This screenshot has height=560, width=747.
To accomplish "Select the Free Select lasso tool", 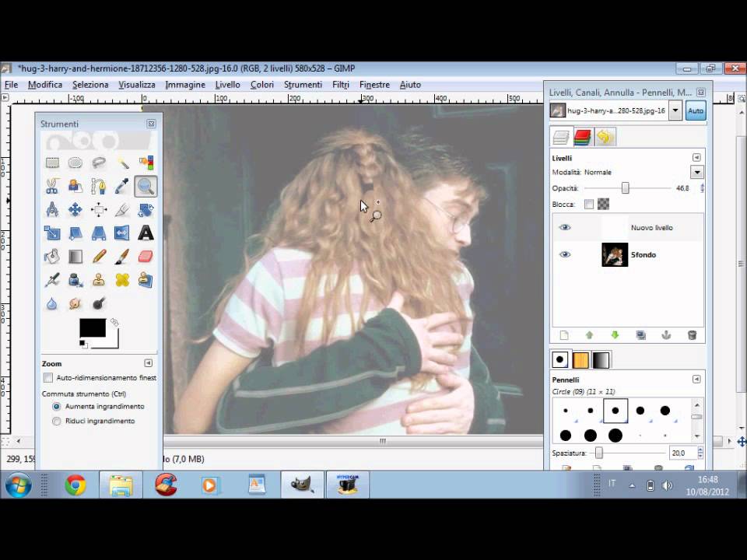I will (x=99, y=163).
